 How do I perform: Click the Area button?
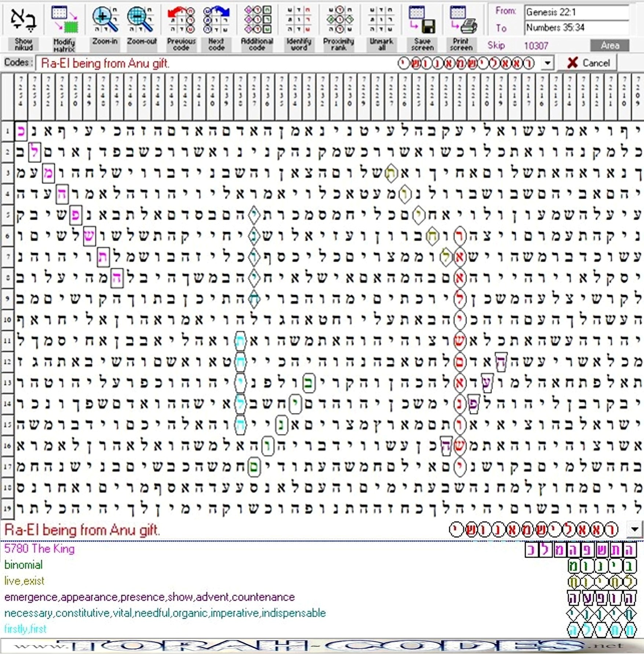610,46
